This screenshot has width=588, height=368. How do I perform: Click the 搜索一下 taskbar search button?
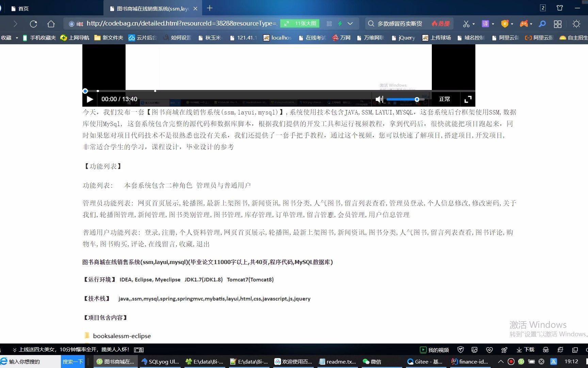coord(72,362)
